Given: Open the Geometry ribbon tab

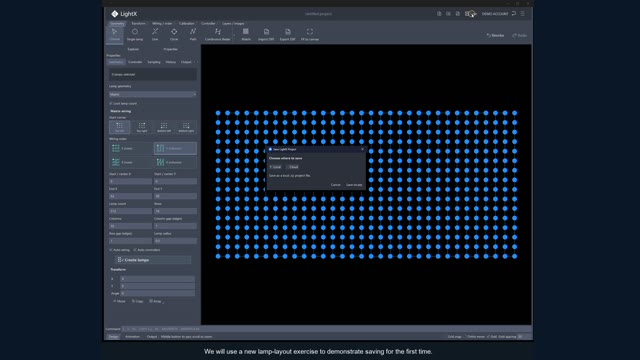Looking at the screenshot, I should [117, 23].
